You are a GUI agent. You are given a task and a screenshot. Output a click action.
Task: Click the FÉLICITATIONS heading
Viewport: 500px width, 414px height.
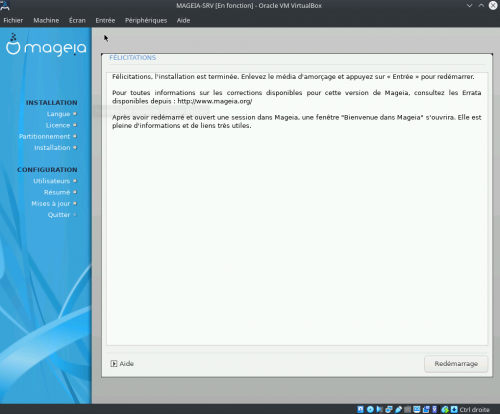coord(133,58)
